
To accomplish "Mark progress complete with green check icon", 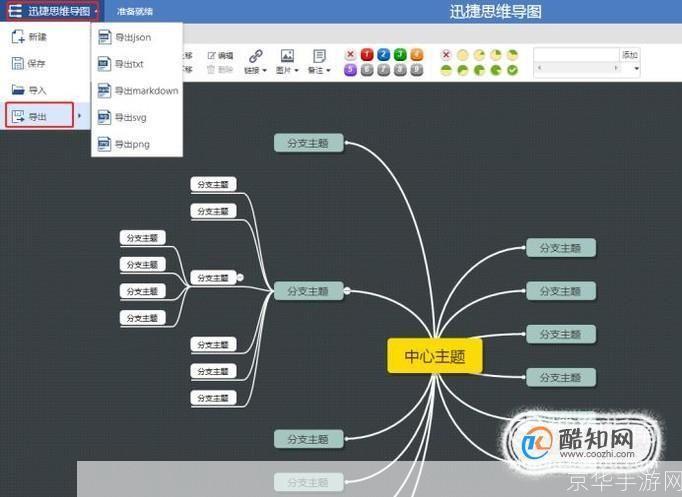I will (x=513, y=70).
